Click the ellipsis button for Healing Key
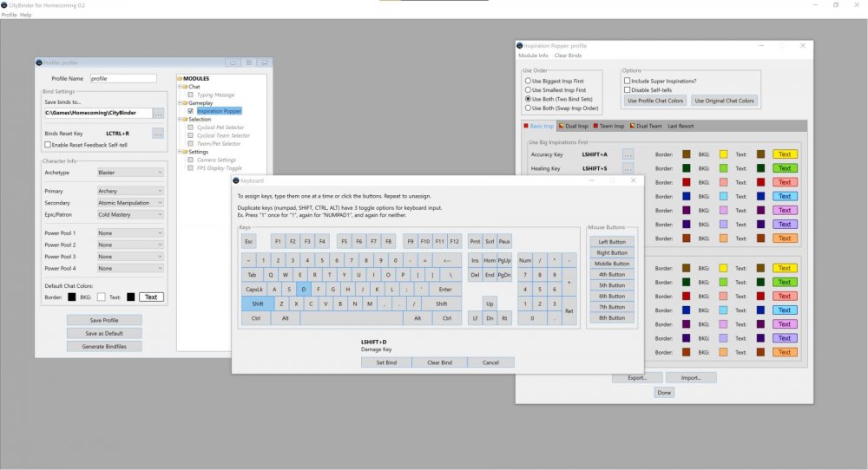This screenshot has height=470, width=868. tap(628, 168)
